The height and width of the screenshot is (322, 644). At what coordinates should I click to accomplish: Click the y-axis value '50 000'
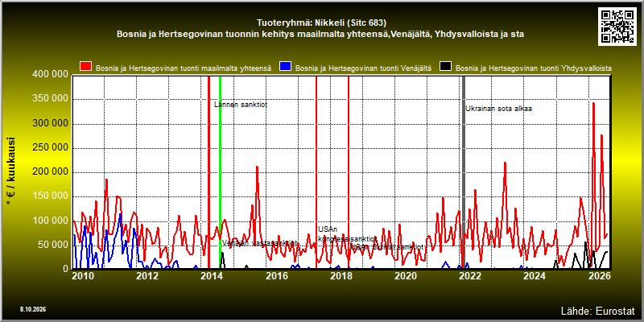[53, 246]
